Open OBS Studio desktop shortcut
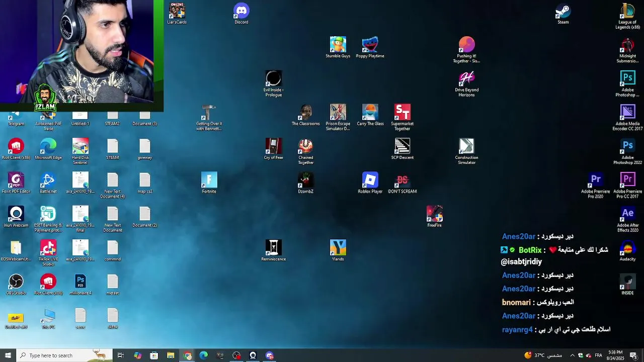 tap(16, 284)
